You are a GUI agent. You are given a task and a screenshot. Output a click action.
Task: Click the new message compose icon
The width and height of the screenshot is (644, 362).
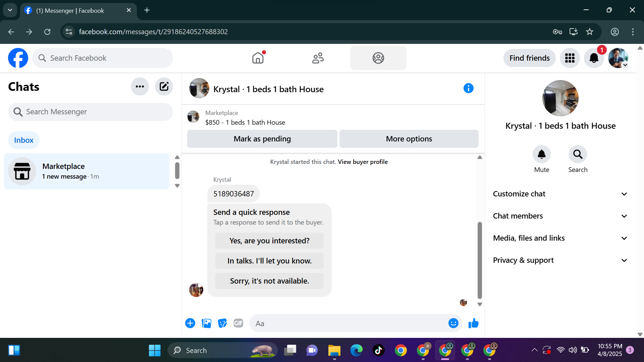coord(164,86)
